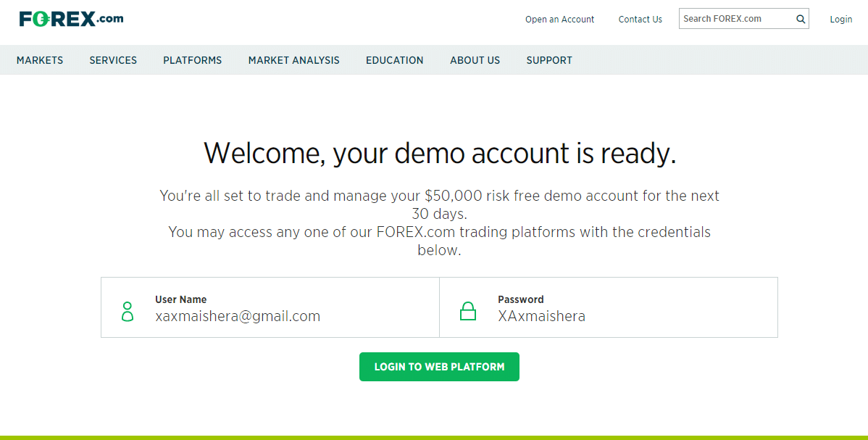The image size is (868, 440).
Task: Open the MARKET ANALYSIS menu
Action: (x=293, y=60)
